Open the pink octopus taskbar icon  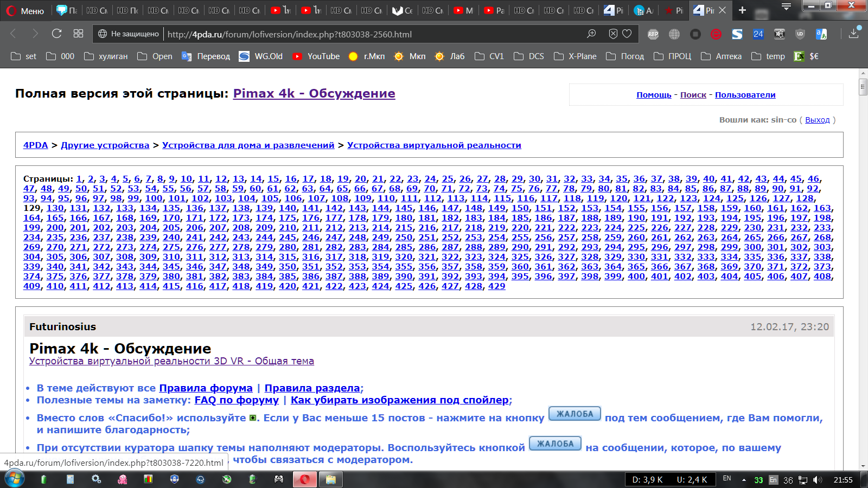click(123, 479)
